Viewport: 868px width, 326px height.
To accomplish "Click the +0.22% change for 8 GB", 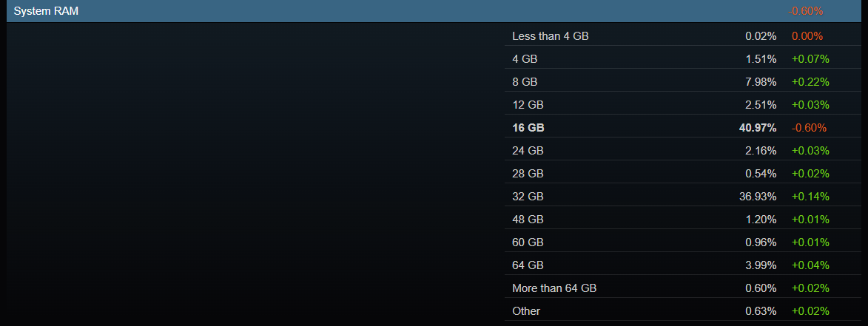I will 810,82.
